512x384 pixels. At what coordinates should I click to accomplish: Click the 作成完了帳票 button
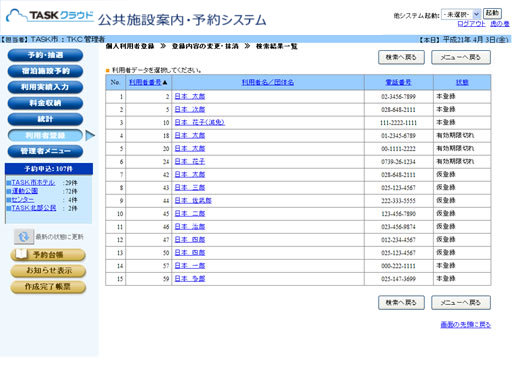click(49, 287)
